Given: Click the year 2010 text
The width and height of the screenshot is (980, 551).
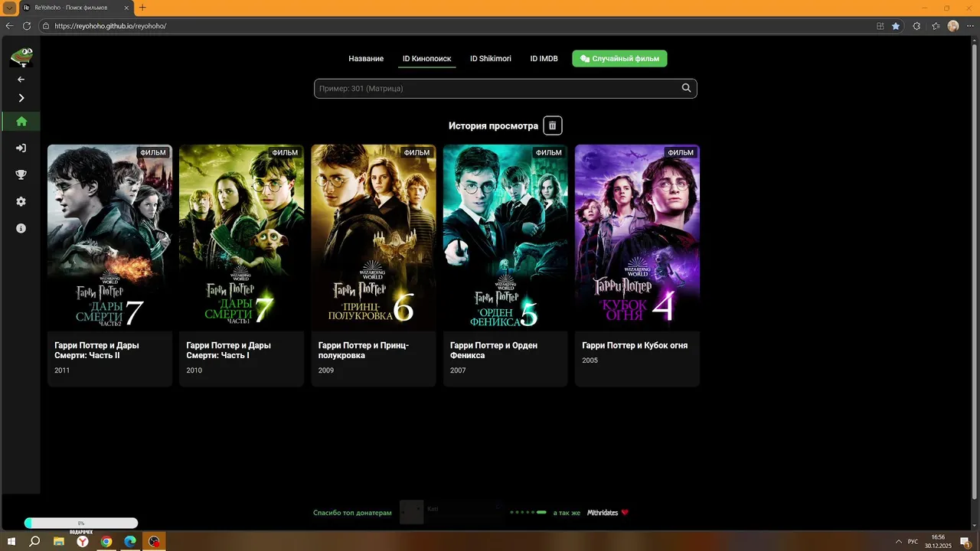Looking at the screenshot, I should 194,370.
